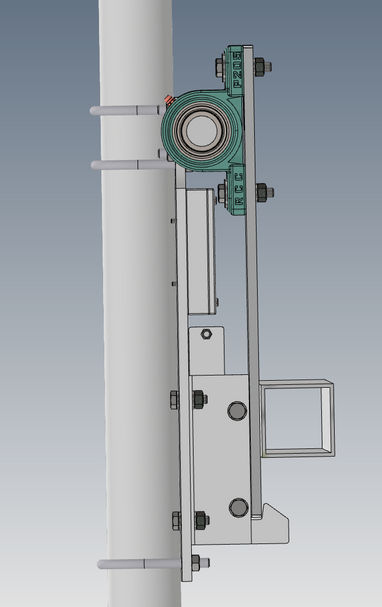The width and height of the screenshot is (382, 607).
Task: Click the rectangular enclosure box below the bearing
Action: click(x=201, y=251)
